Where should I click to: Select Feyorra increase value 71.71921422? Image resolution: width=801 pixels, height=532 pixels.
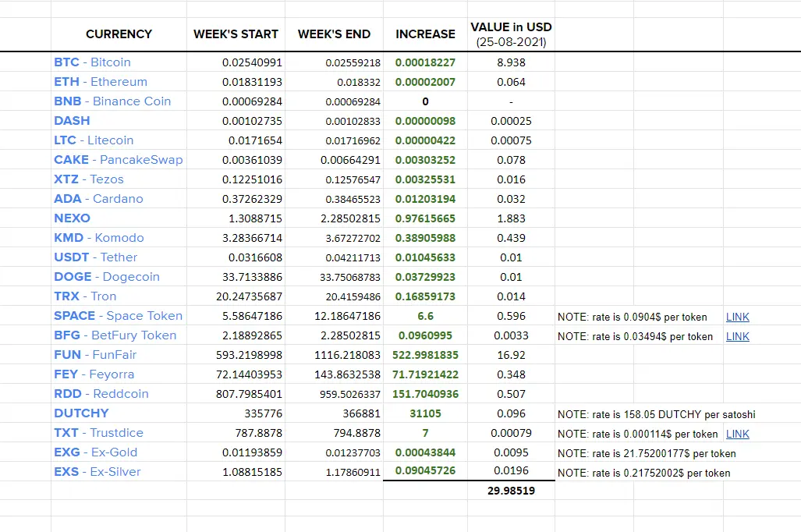click(x=425, y=374)
